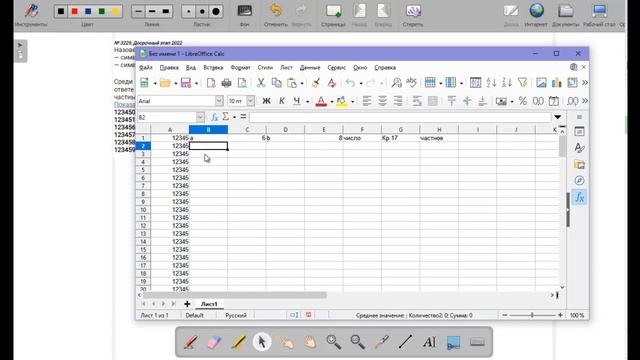Open the Правка menu
Image resolution: width=640 pixels, height=360 pixels.
pyautogui.click(x=169, y=68)
